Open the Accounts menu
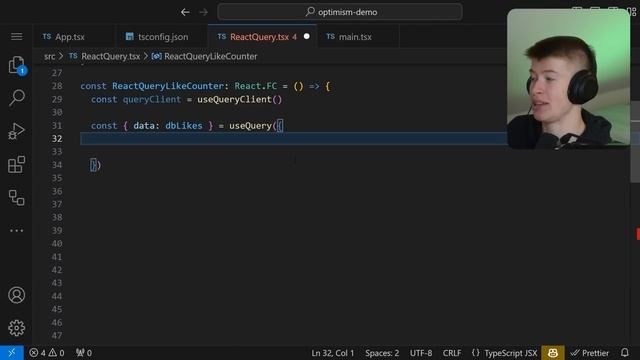Image resolution: width=640 pixels, height=360 pixels. [x=16, y=295]
